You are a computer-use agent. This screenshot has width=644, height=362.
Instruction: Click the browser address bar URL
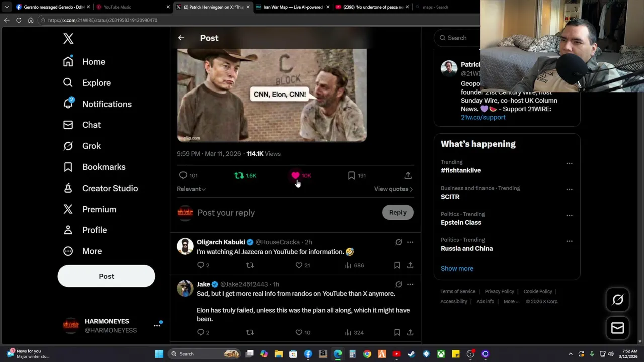103,20
